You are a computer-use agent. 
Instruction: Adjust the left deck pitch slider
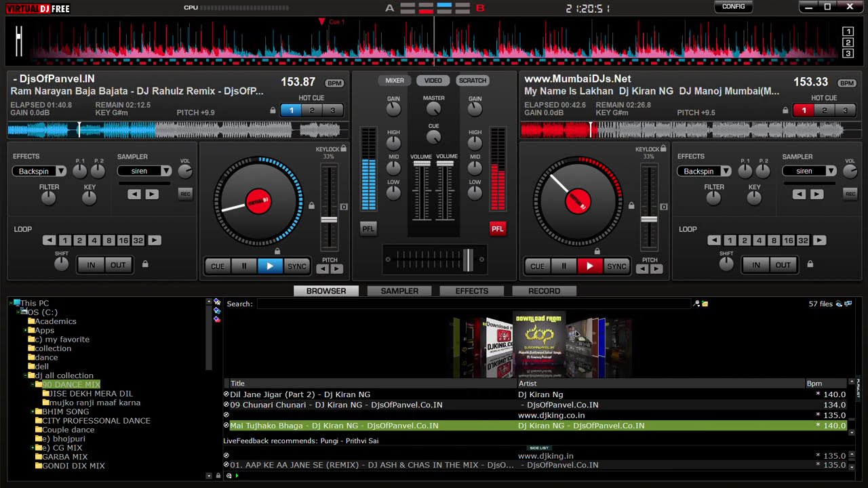click(329, 220)
